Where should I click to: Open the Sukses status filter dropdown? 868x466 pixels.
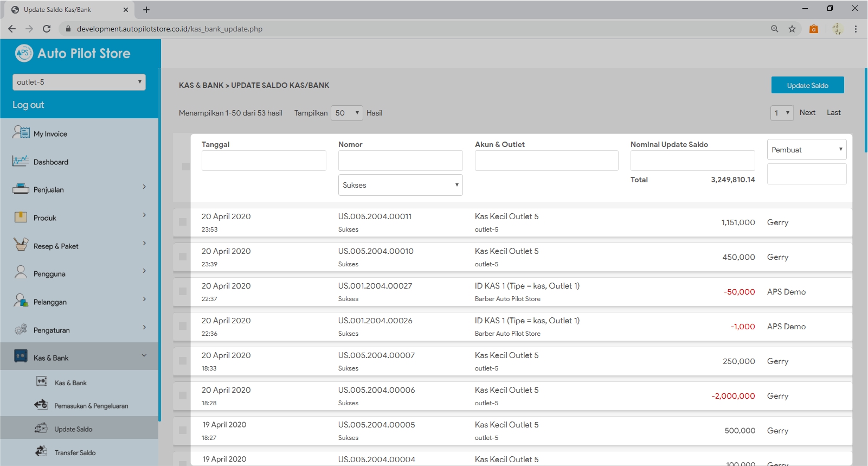pos(400,185)
